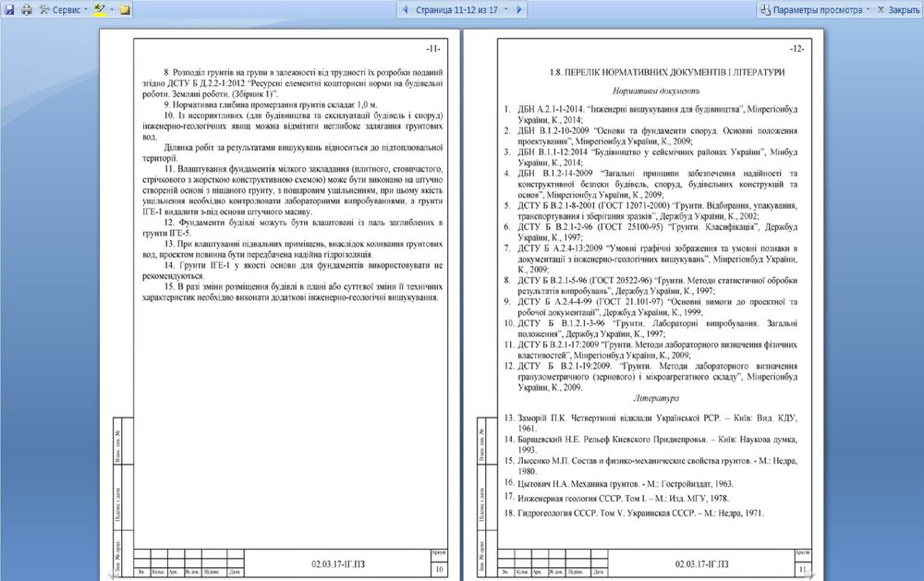
Task: Click reference 10 ДСТУ Б В.1.2.1-3-96
Action: pos(650,328)
